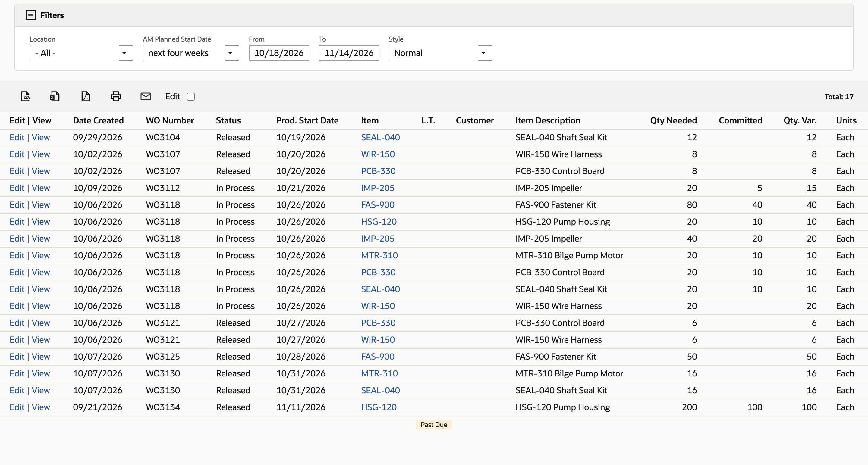Export results to PDF
The image size is (868, 465).
click(86, 96)
